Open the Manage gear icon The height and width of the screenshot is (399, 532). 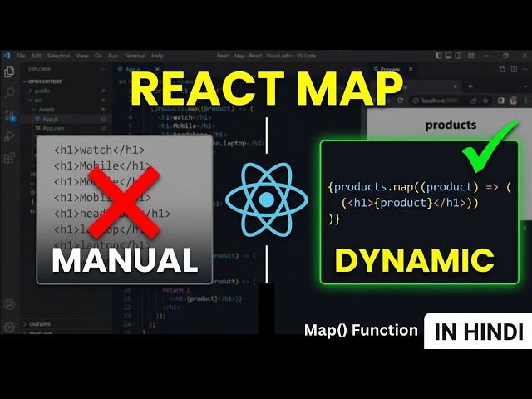[9, 327]
